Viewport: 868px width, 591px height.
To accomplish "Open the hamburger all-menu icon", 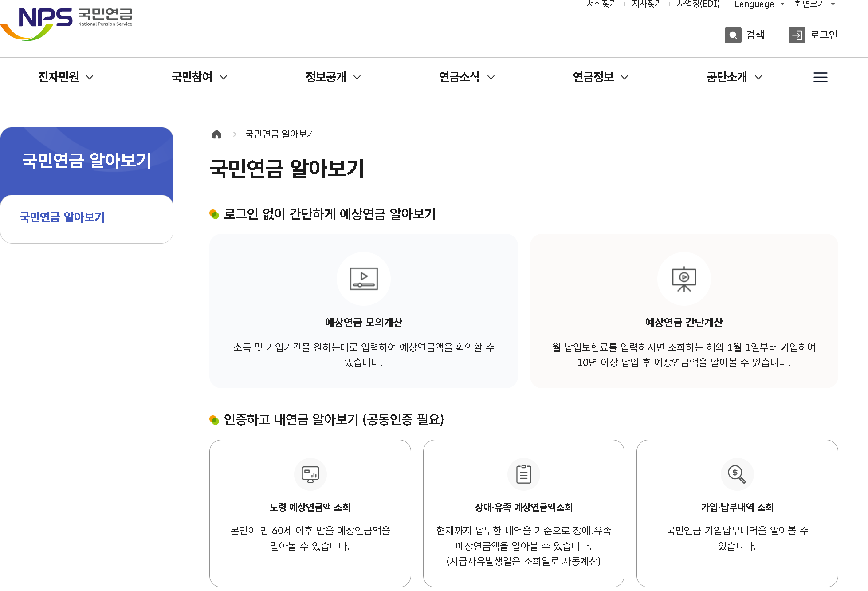I will [820, 77].
